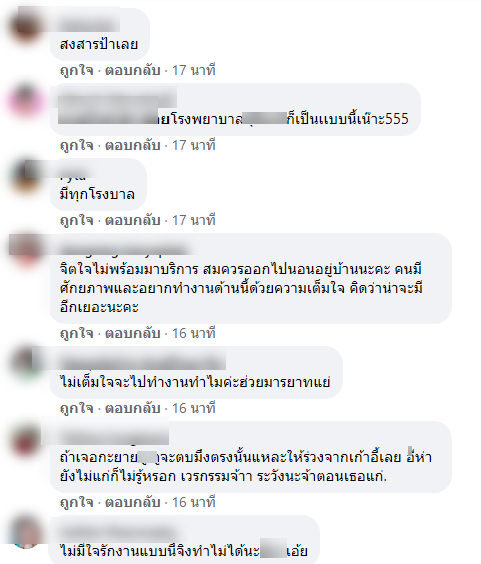This screenshot has height=564, width=481.
Task: Open the avatar beside 'ไม่มีใจรักงานแบบนี้' comment
Action: (26, 533)
